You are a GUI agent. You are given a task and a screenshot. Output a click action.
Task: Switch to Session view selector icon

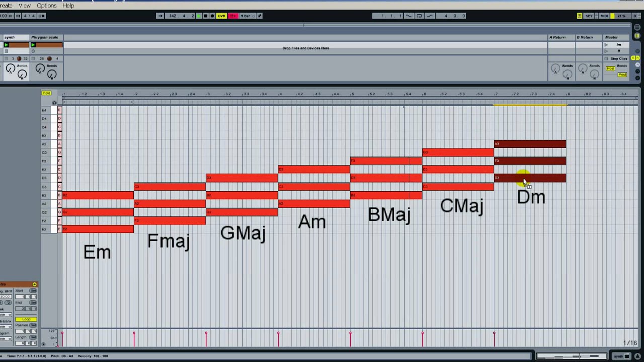(637, 35)
